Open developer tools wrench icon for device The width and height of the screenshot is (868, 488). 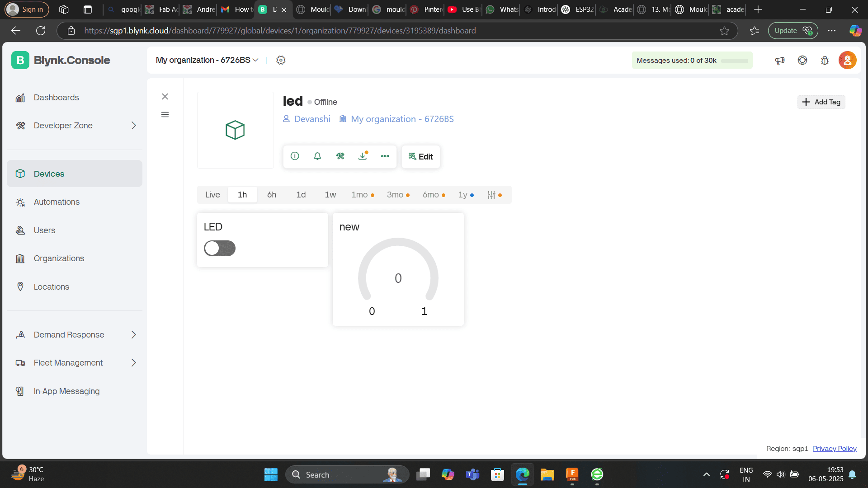pyautogui.click(x=340, y=156)
